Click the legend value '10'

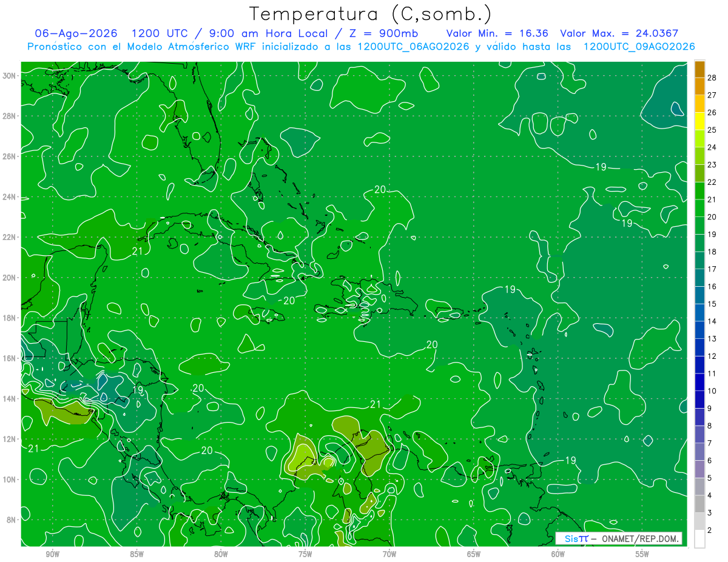coord(712,391)
